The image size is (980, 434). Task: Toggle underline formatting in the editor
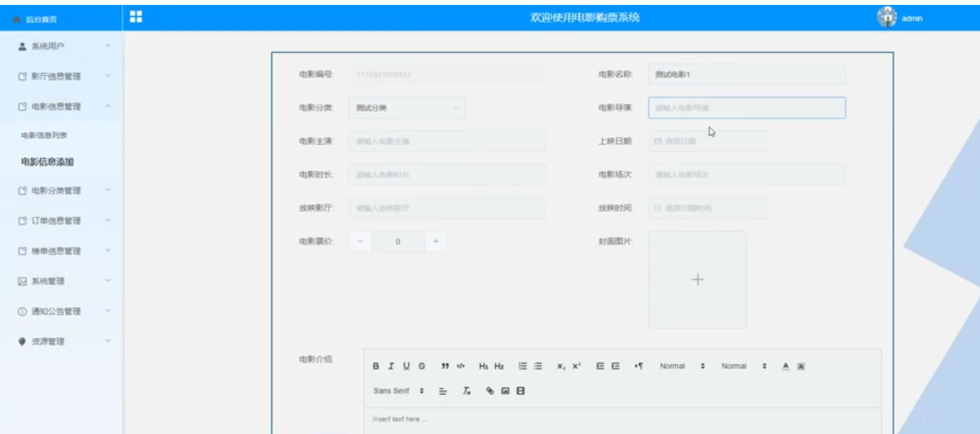[x=406, y=366]
